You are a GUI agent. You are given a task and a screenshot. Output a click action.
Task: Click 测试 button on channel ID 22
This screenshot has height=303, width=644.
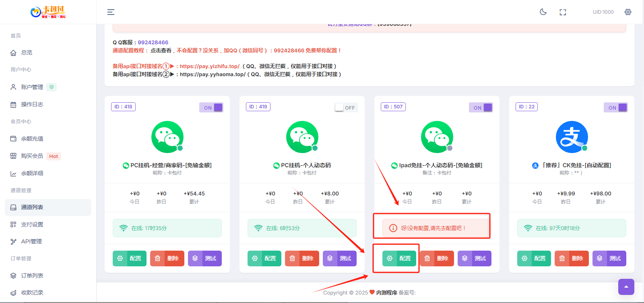coord(609,258)
